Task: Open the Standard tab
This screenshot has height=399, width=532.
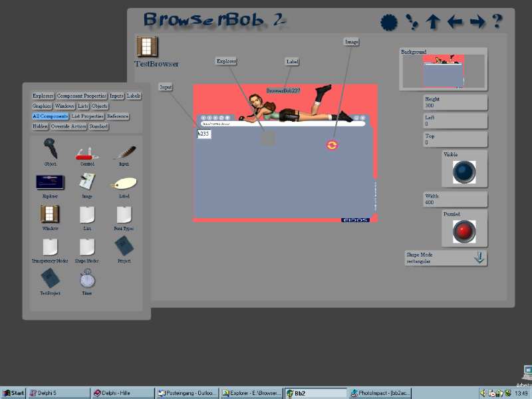Action: (98, 126)
